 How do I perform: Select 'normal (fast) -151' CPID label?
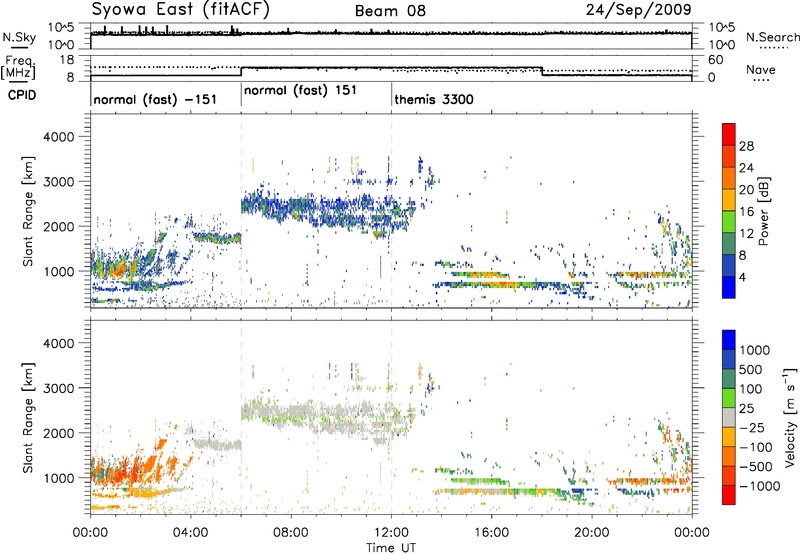pos(155,99)
